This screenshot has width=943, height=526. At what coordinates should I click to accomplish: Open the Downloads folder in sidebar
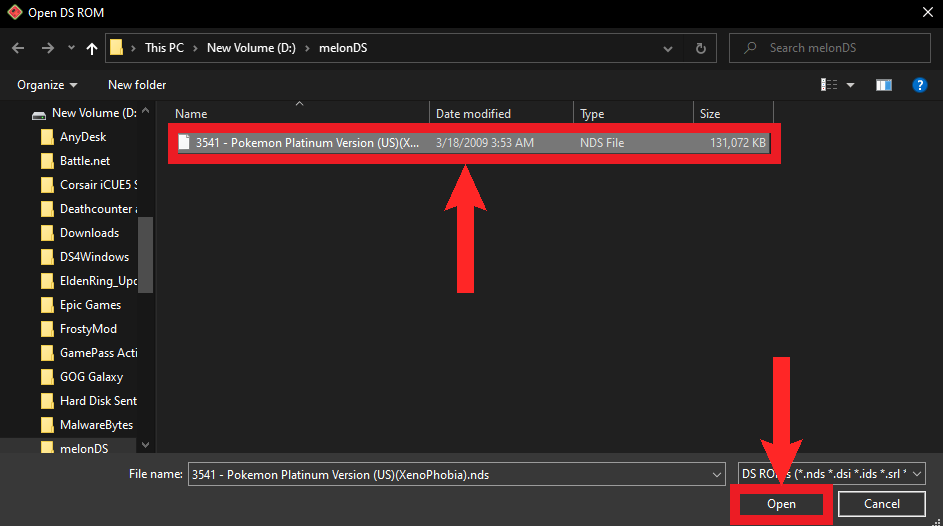coord(89,233)
